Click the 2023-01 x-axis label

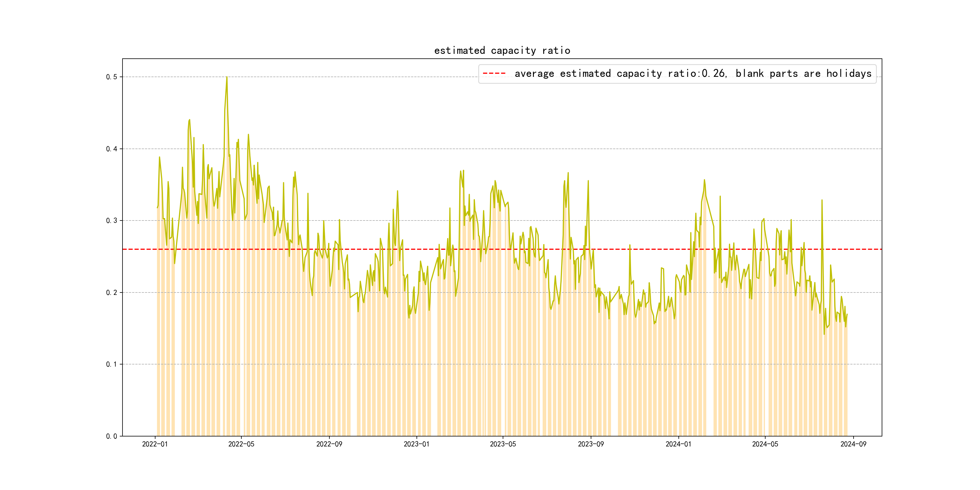coord(416,444)
